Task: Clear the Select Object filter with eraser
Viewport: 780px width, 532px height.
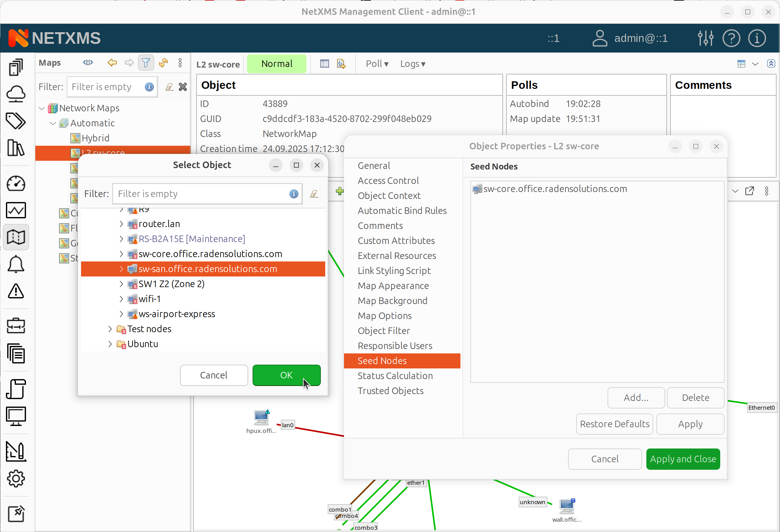Action: (314, 194)
